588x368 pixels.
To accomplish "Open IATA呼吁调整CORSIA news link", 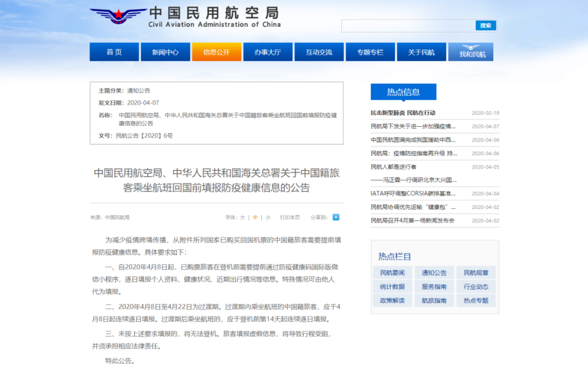I will 413,193.
